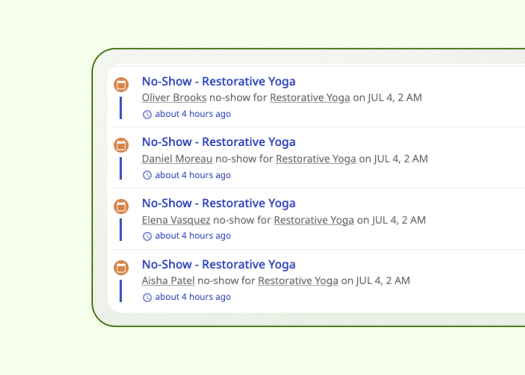Open Restorative Yoga link in Daniel Moreau row
This screenshot has width=525, height=375.
coord(316,159)
